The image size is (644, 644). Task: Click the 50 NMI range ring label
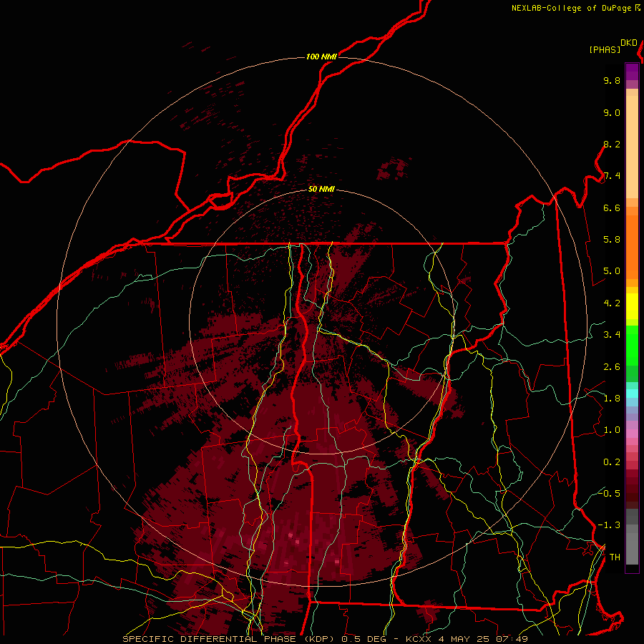coord(321,190)
